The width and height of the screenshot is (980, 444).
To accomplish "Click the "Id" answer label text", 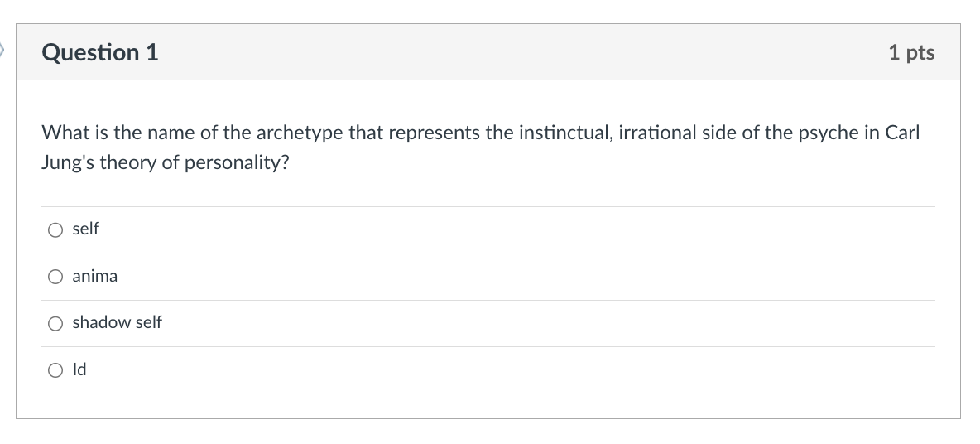I will 79,370.
